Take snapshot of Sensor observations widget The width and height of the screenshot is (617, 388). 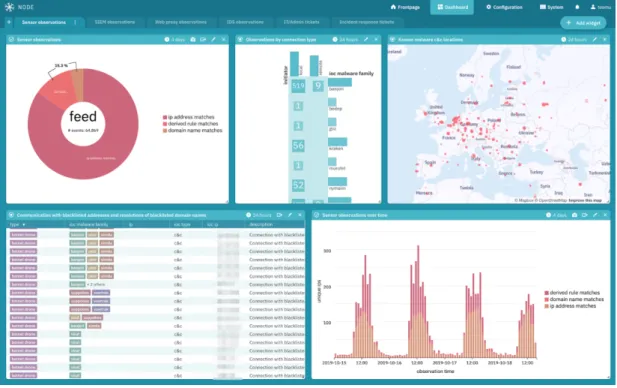click(193, 39)
